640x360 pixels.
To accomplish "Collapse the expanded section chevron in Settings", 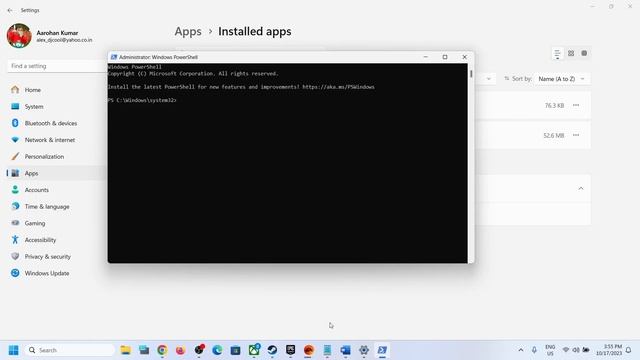I will [x=581, y=189].
